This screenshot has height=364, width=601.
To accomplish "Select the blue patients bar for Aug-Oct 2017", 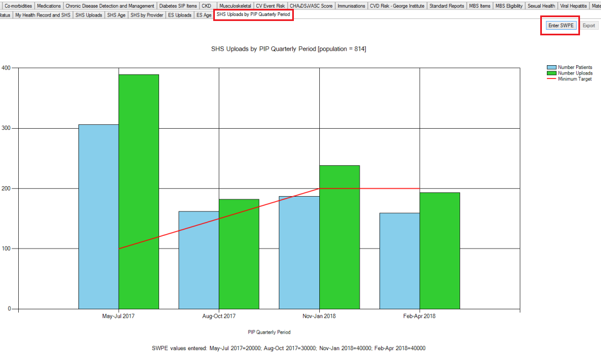I will click(x=199, y=260).
